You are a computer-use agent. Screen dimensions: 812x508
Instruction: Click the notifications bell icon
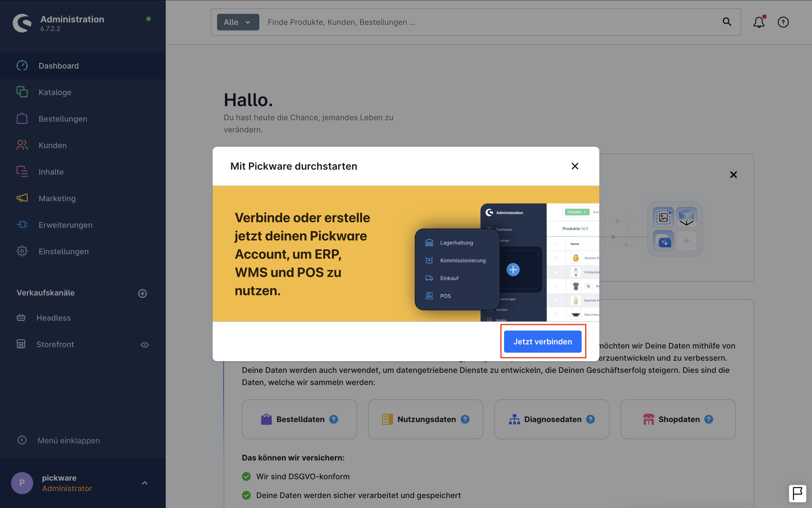tap(759, 22)
